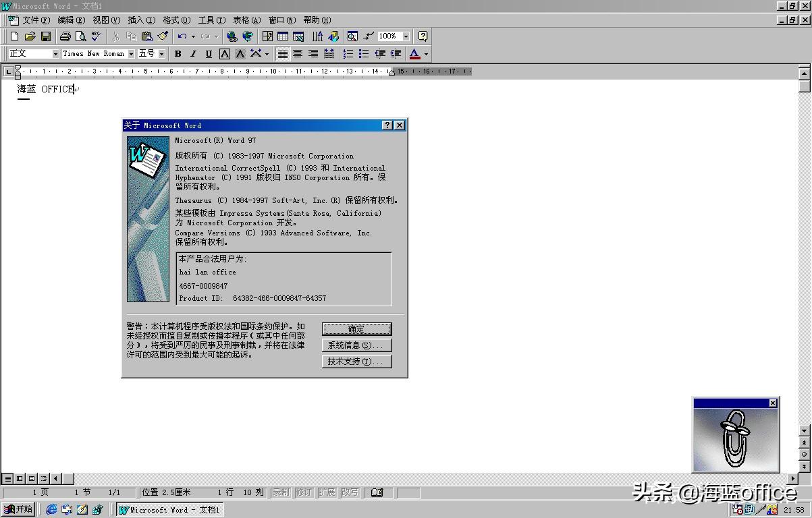Apply a bulleted list
The height and width of the screenshot is (518, 812).
(364, 54)
